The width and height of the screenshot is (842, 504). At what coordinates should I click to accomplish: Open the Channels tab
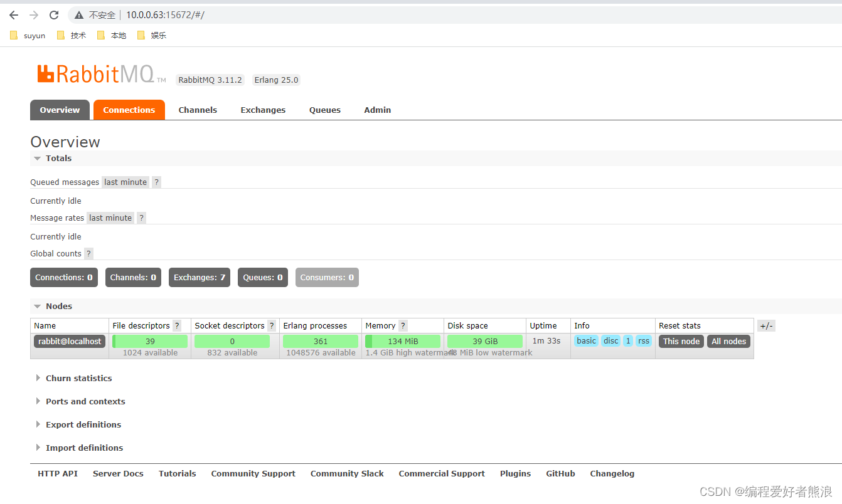click(198, 110)
